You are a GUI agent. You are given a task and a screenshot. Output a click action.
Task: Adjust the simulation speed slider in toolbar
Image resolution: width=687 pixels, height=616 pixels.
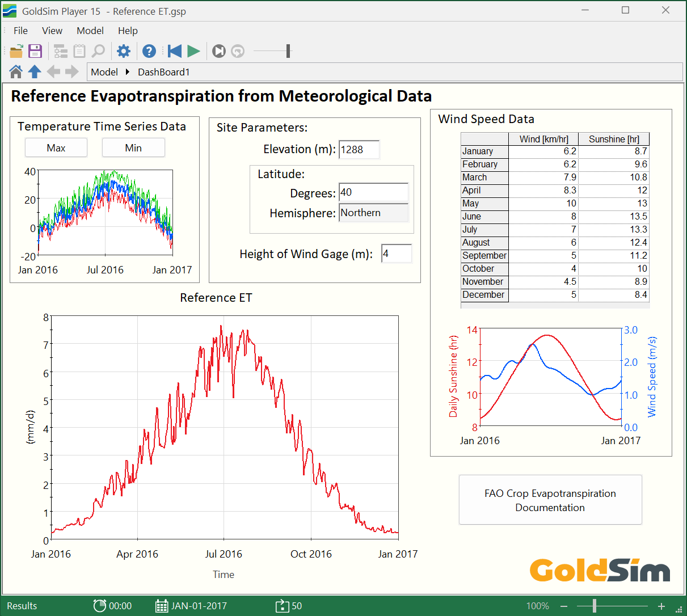[288, 52]
